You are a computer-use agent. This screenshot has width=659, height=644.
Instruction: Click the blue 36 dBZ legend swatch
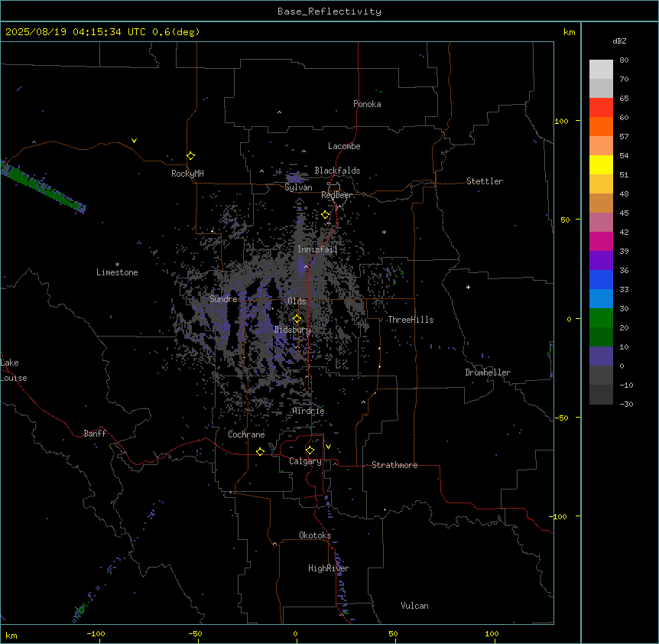tap(601, 279)
